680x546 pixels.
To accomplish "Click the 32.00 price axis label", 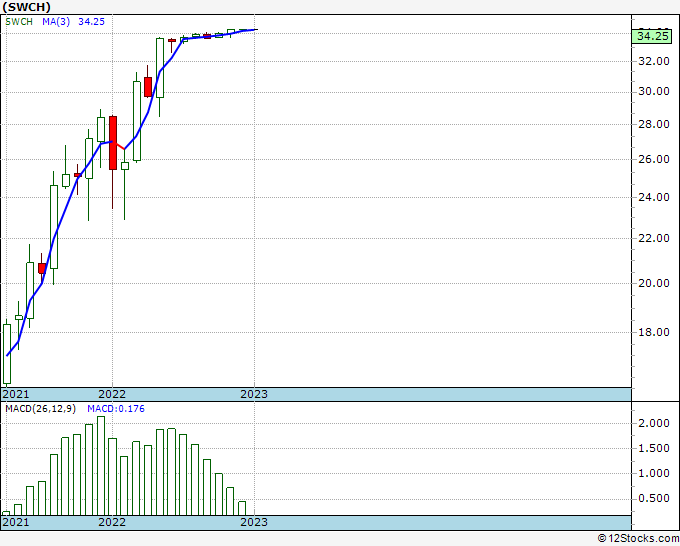I will pyautogui.click(x=654, y=61).
